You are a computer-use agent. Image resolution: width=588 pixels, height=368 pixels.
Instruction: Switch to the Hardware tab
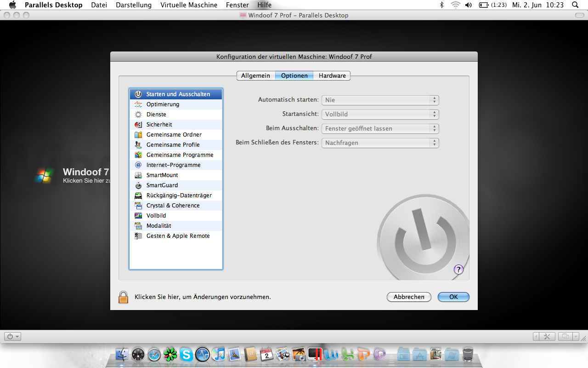pos(332,75)
